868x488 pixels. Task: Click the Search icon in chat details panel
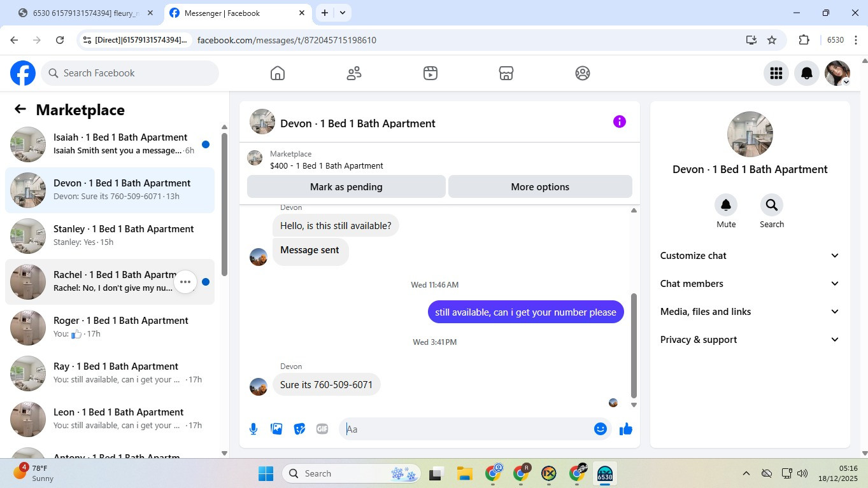click(772, 205)
